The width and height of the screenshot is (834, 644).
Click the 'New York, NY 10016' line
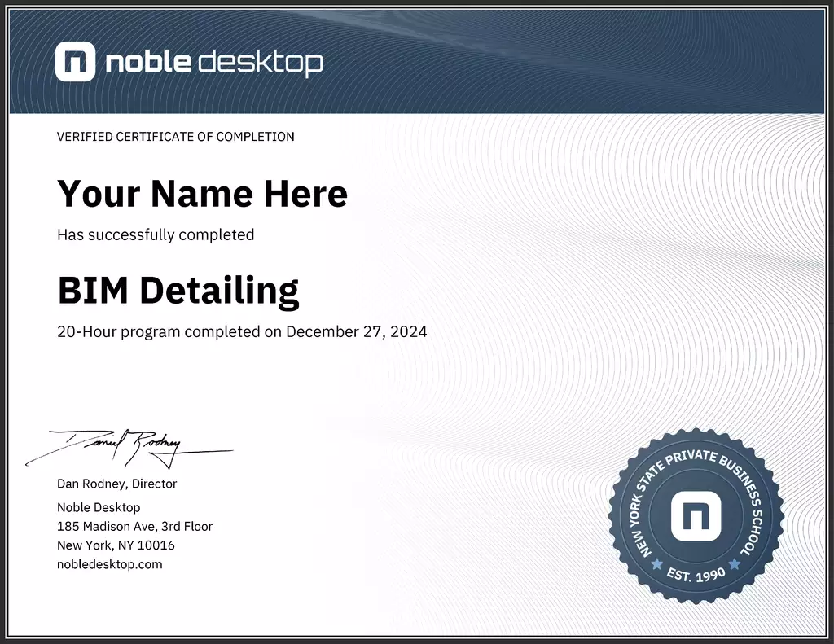116,545
